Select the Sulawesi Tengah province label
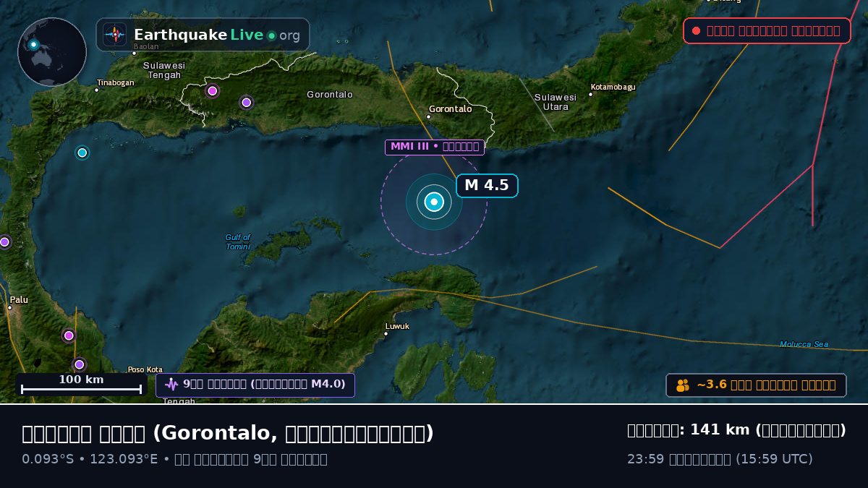 (x=164, y=70)
